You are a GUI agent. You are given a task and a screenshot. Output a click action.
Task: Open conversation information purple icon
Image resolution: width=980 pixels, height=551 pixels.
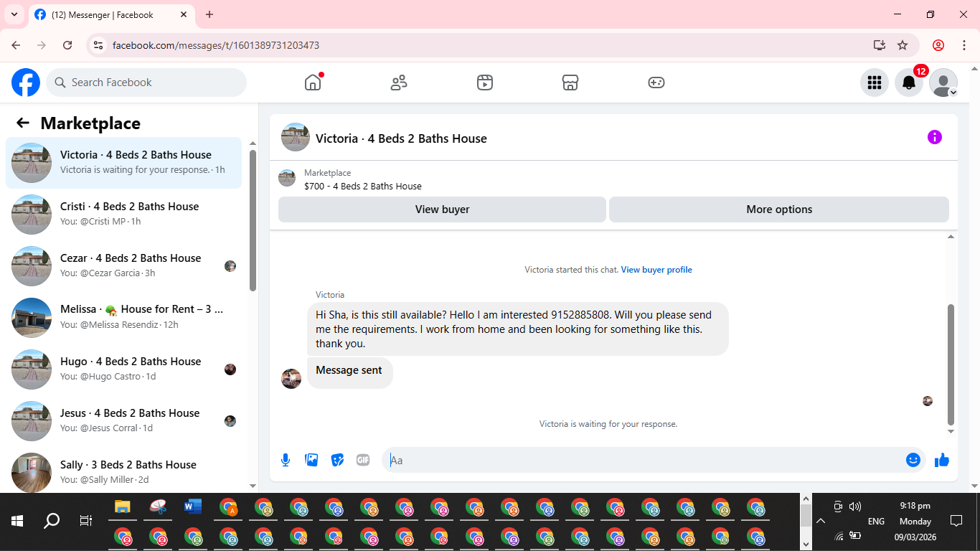[x=934, y=137]
